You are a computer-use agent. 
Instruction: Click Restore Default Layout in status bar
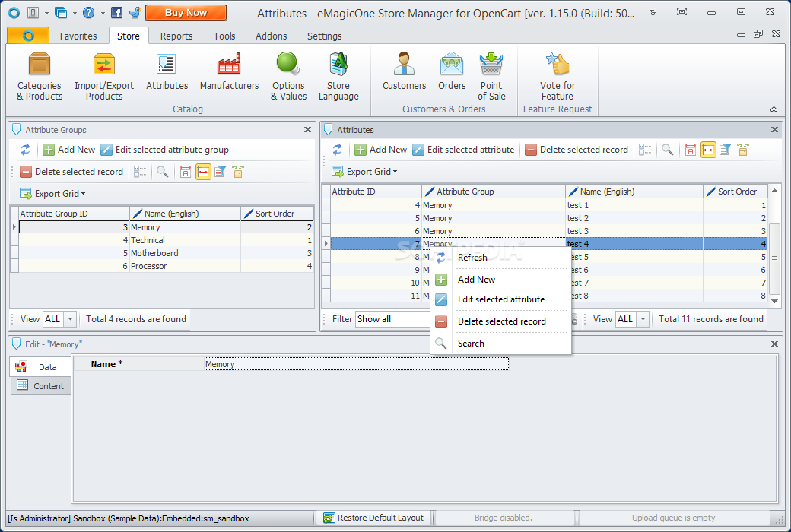tap(373, 518)
